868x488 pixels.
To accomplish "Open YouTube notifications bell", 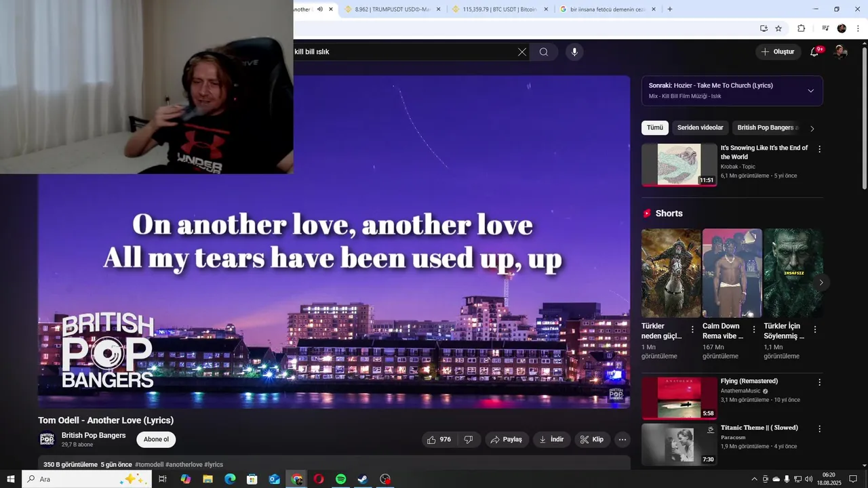I will (x=814, y=52).
